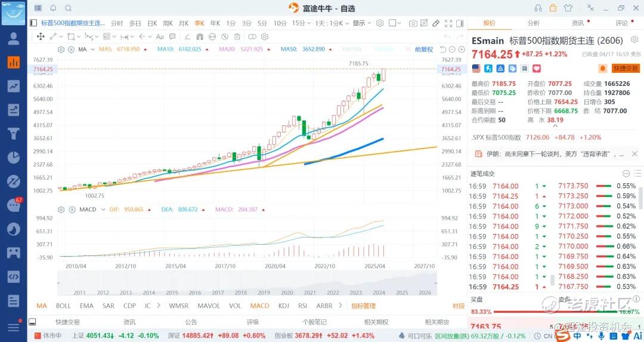Viewport: 644px width, 342px height.
Task: Select the 周K weekly chart period
Action: click(168, 23)
